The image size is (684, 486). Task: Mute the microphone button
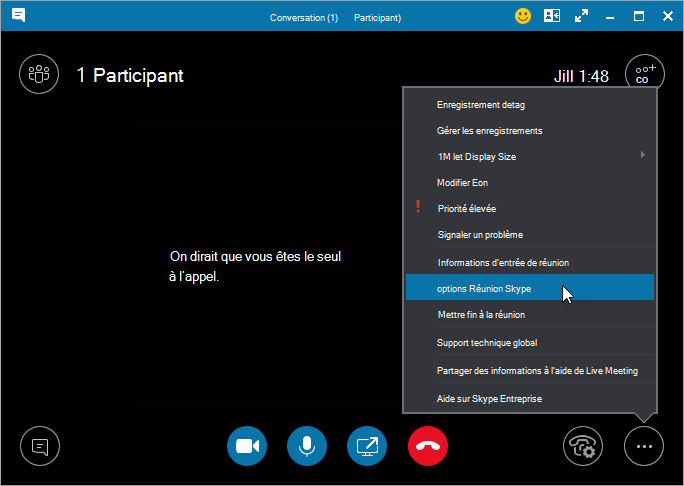click(x=307, y=446)
